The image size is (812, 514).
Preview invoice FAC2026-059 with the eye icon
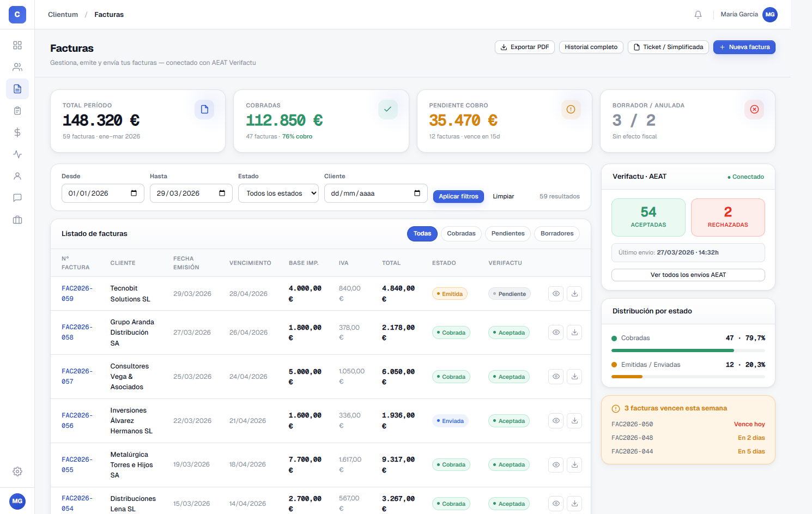[556, 293]
